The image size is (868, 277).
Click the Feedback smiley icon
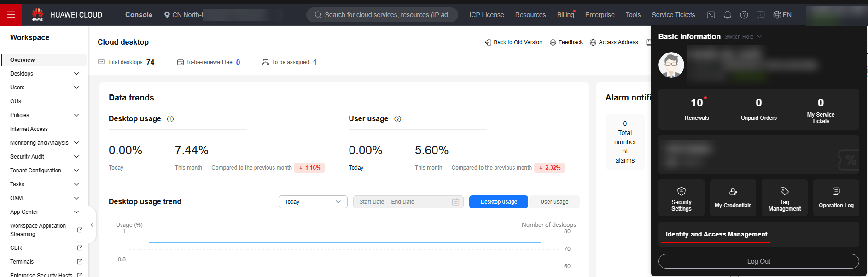(553, 42)
